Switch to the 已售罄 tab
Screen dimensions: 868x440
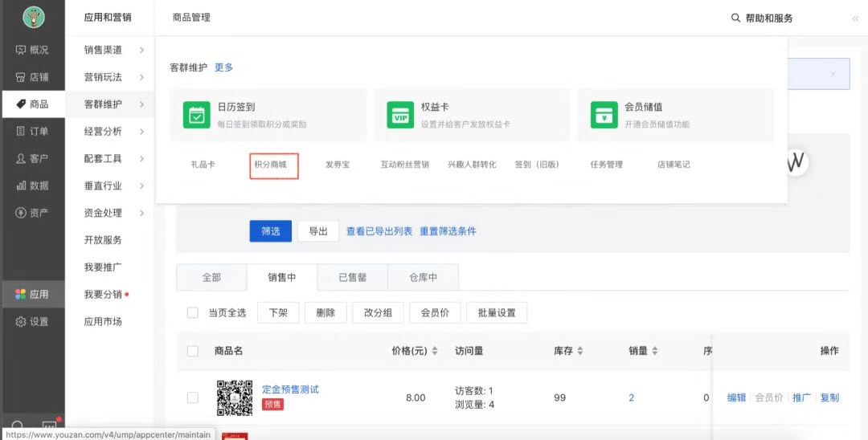(353, 278)
